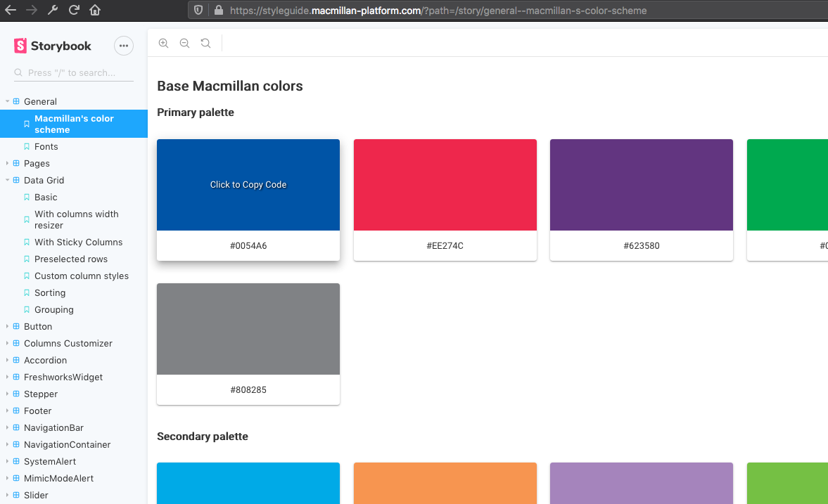Zoom in on the story canvas

point(164,44)
